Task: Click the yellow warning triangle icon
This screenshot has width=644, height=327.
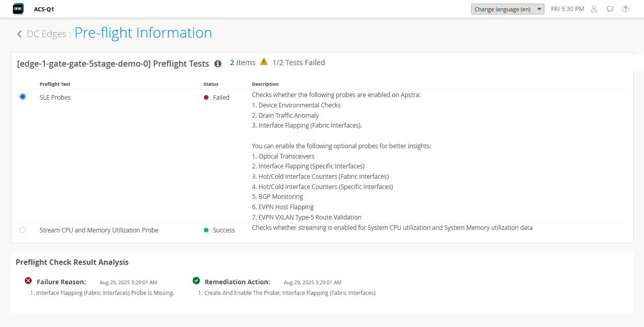Action: click(x=264, y=62)
